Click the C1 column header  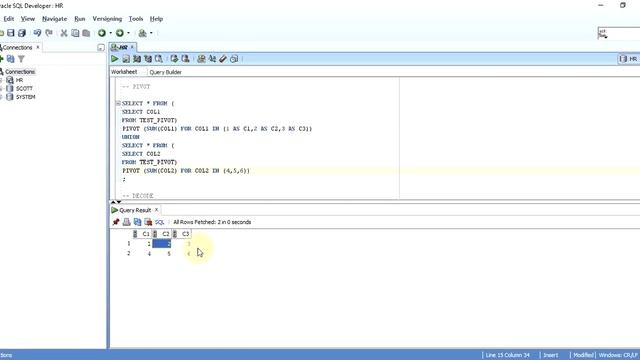tap(142, 234)
